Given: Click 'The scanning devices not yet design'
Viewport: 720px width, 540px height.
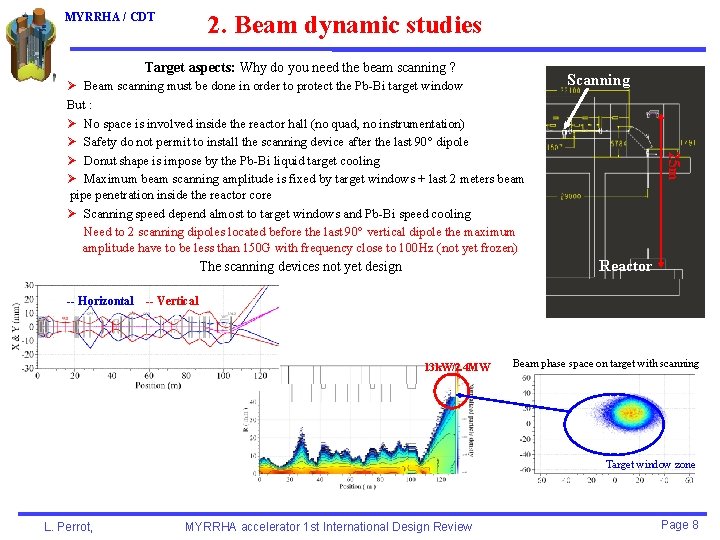Looking at the screenshot, I should point(301,266).
